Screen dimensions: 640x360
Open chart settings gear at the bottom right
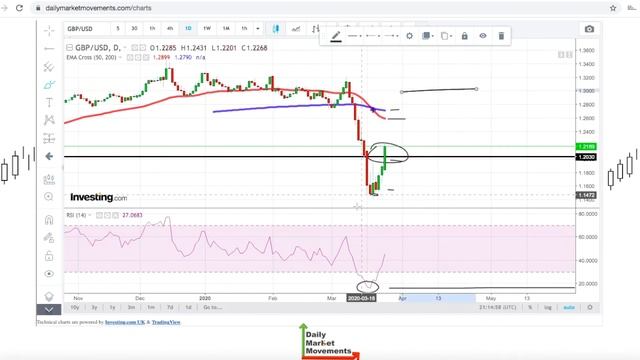tap(590, 307)
